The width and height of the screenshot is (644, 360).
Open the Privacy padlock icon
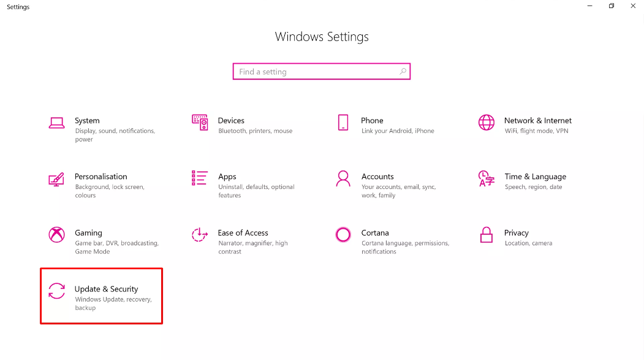487,235
